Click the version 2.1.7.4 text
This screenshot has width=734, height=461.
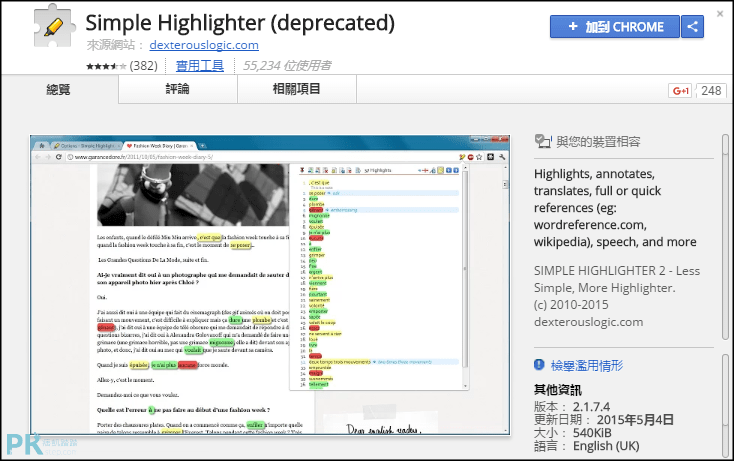pos(591,407)
